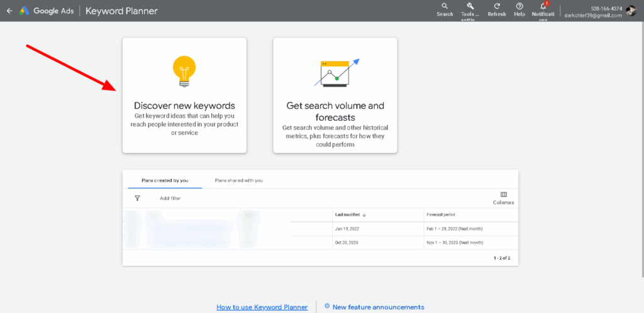Screen dimensions: 644x313
Task: Click the back arrow in header
Action: [9, 11]
